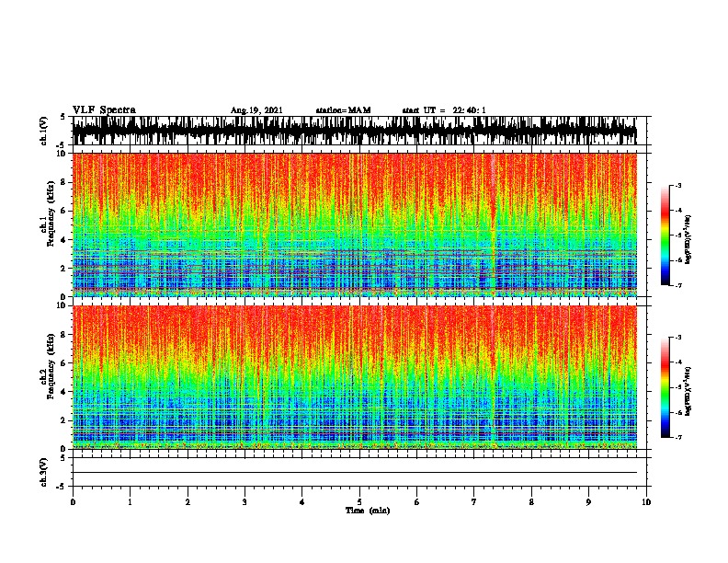
Task: Click the time axis tick label "5"
Action: coord(359,501)
